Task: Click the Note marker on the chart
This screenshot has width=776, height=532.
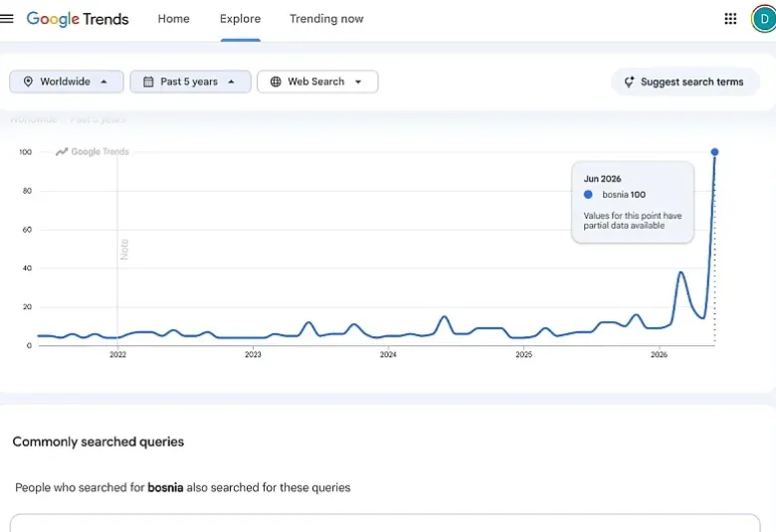Action: pos(124,249)
